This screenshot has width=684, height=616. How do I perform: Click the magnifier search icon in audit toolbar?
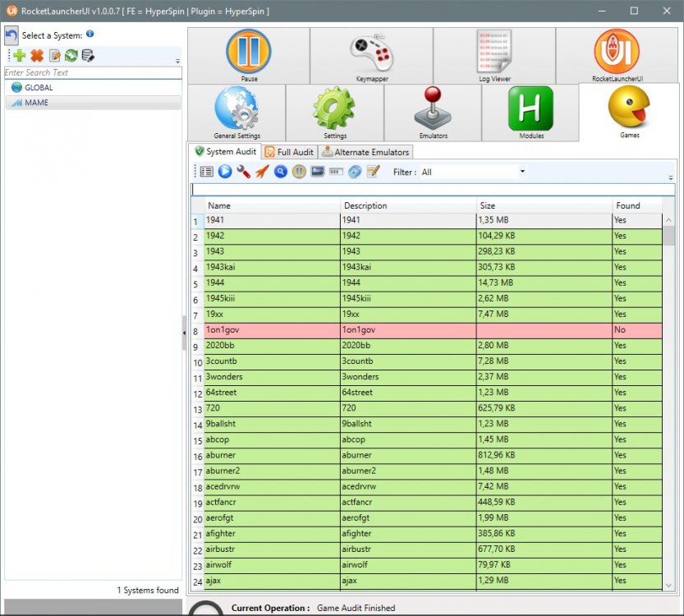point(281,172)
